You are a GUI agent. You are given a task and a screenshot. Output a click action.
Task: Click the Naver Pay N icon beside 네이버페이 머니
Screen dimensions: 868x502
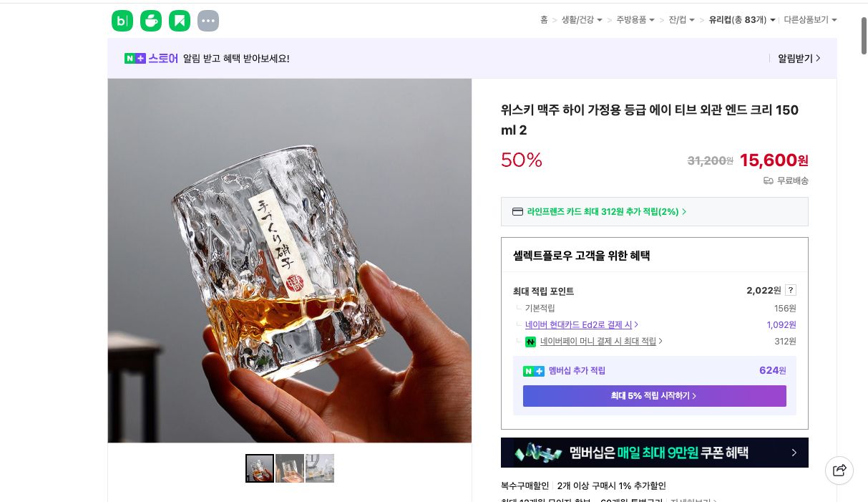pyautogui.click(x=530, y=342)
